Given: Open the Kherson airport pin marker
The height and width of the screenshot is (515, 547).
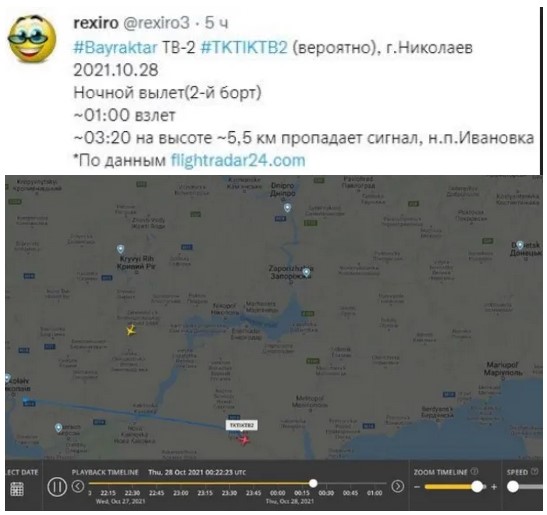Looking at the screenshot, I should (59, 427).
